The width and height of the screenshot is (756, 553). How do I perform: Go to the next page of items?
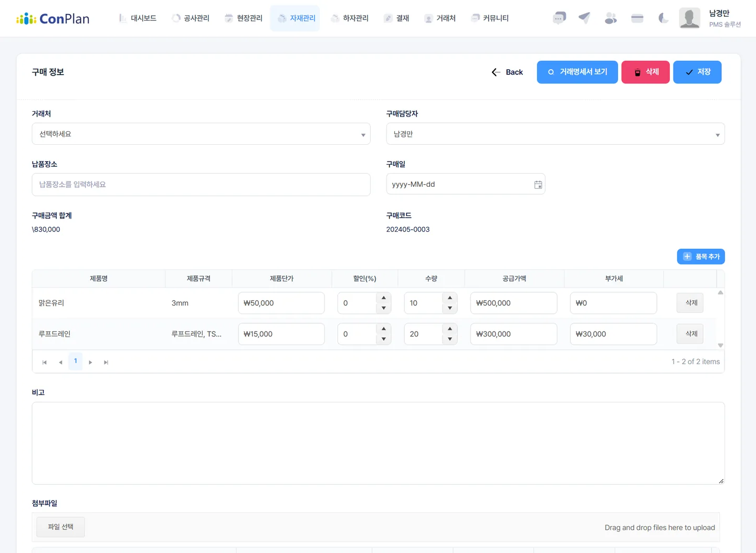(x=90, y=362)
